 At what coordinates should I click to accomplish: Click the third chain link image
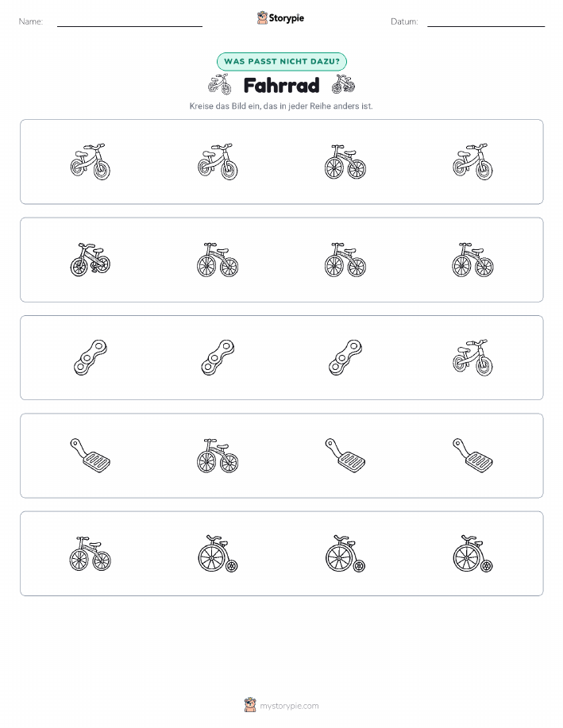coord(345,357)
